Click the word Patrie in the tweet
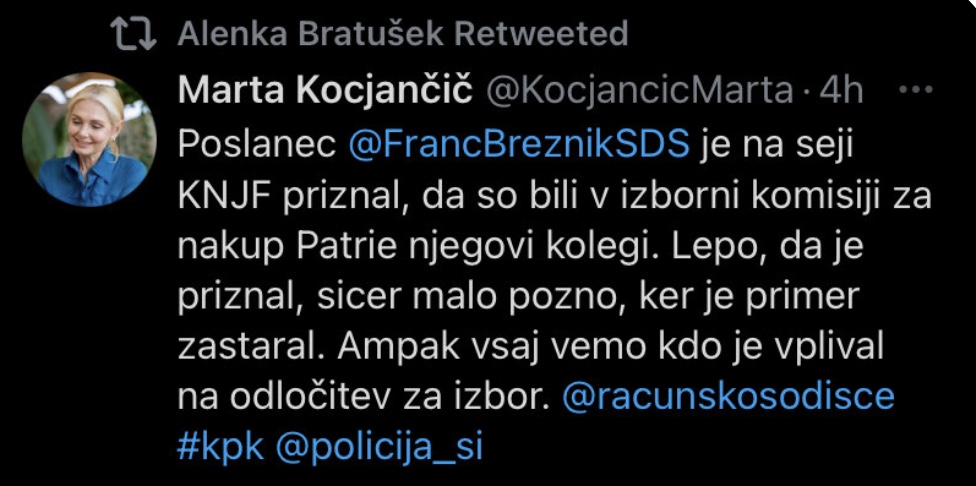The height and width of the screenshot is (486, 976). [347, 245]
